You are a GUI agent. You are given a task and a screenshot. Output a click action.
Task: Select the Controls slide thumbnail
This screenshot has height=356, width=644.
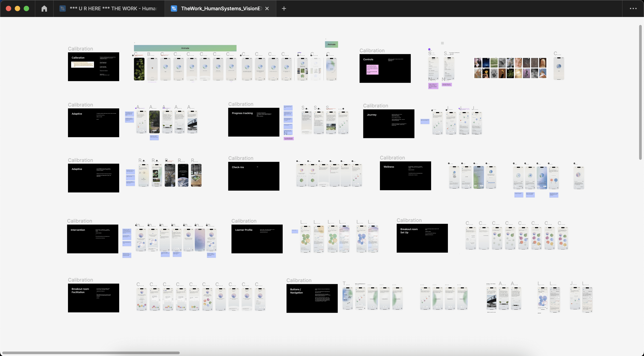click(385, 68)
